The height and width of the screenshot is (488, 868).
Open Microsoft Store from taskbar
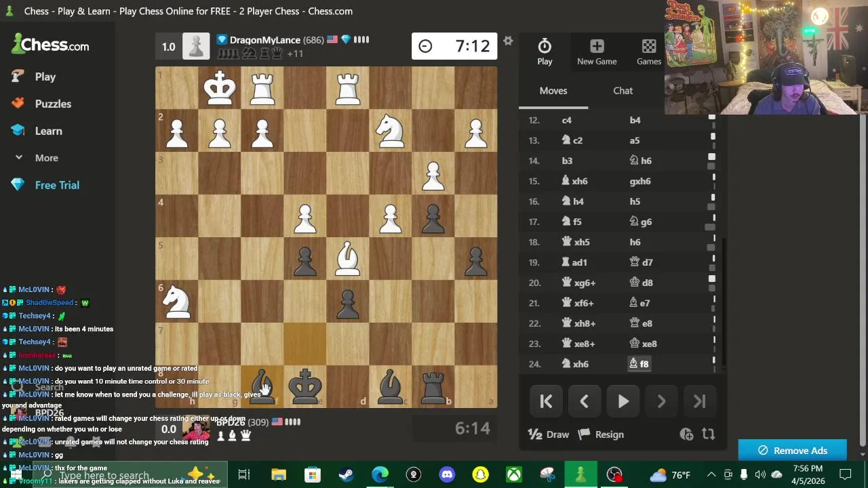(312, 474)
